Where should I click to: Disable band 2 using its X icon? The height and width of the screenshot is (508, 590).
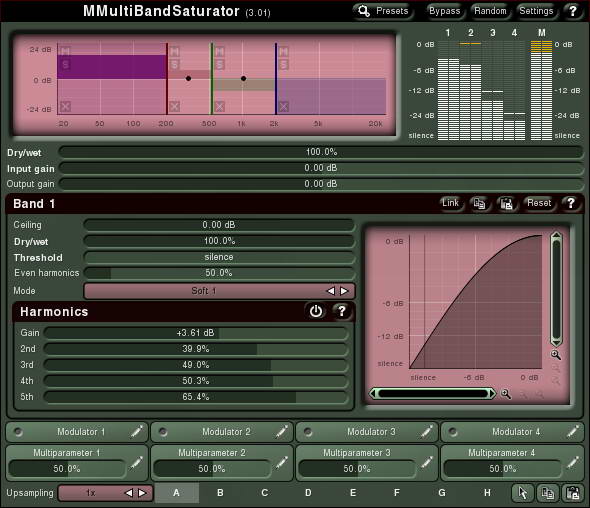174,106
